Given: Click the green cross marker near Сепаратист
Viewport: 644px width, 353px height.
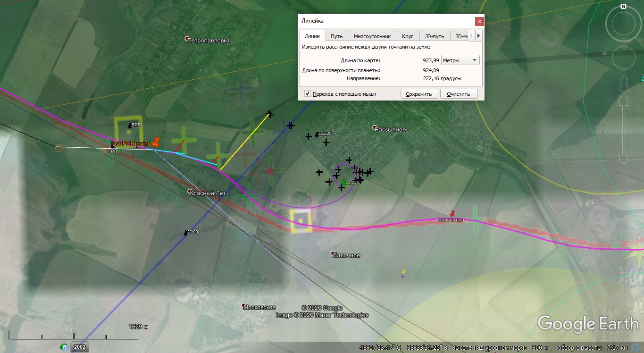Looking at the screenshot, I should coord(475,220).
